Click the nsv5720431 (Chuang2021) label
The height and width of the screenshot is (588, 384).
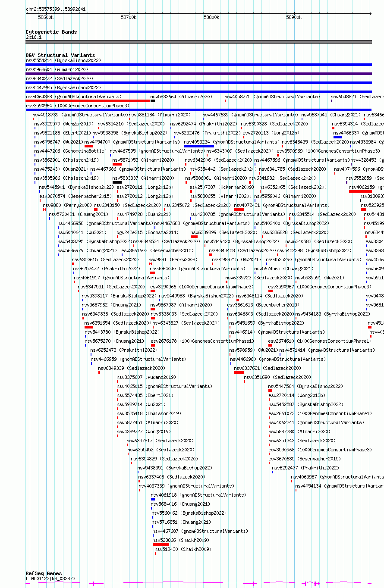click(x=78, y=214)
